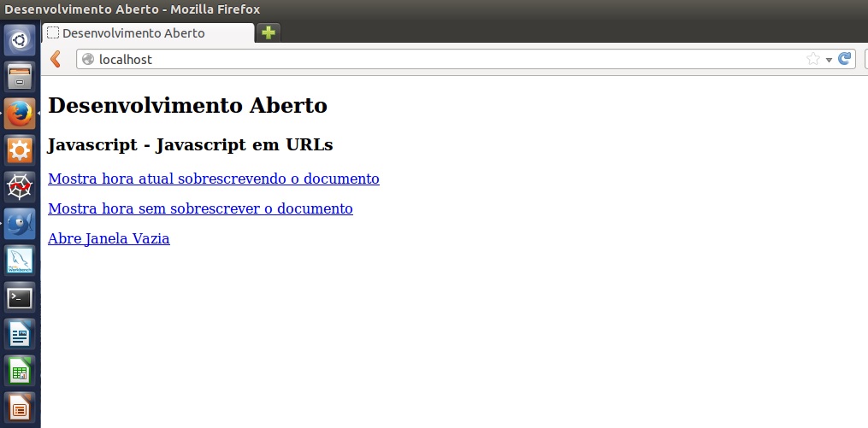Image resolution: width=868 pixels, height=428 pixels.
Task: Open the Terminal from the launcher
Action: click(20, 297)
